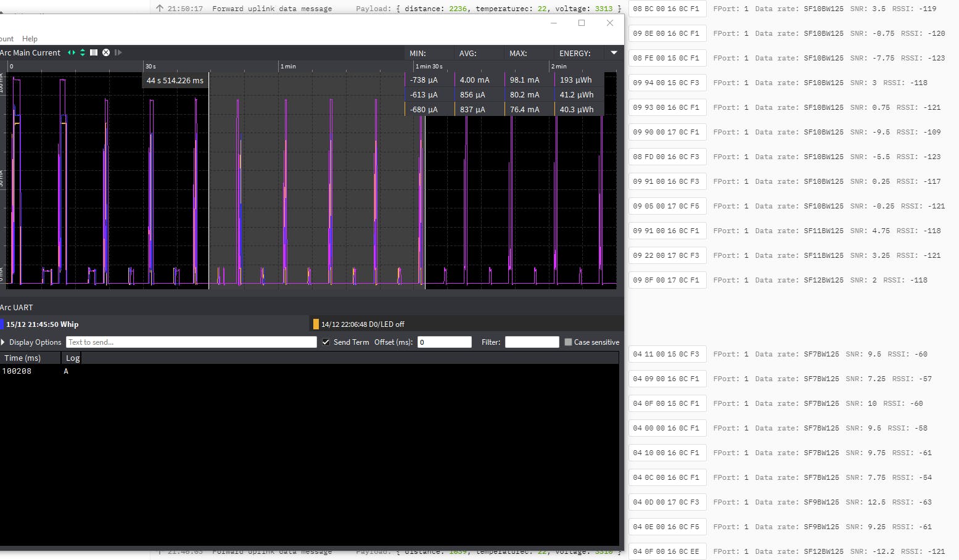The height and width of the screenshot is (560, 959).
Task: Click the circled X clear icon
Action: pyautogui.click(x=106, y=52)
